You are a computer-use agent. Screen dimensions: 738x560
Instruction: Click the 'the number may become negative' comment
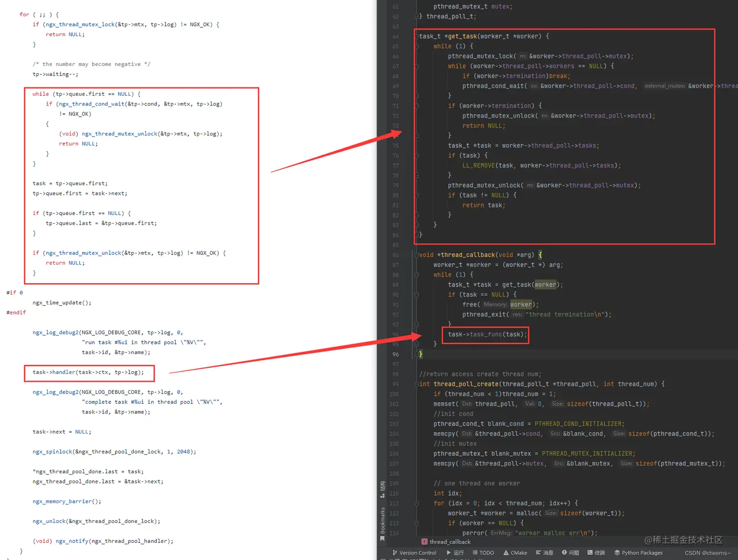coord(91,64)
